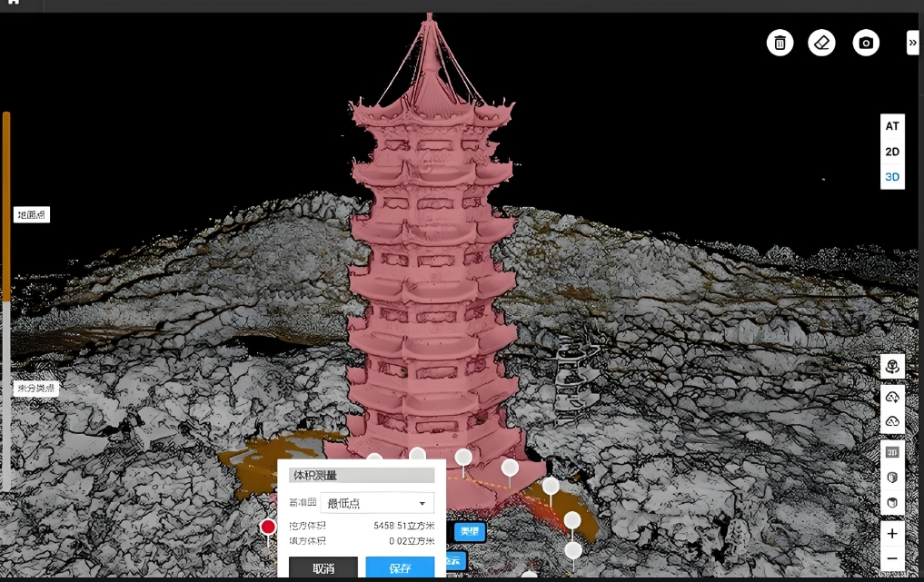Select the 3D view mode

pyautogui.click(x=892, y=177)
